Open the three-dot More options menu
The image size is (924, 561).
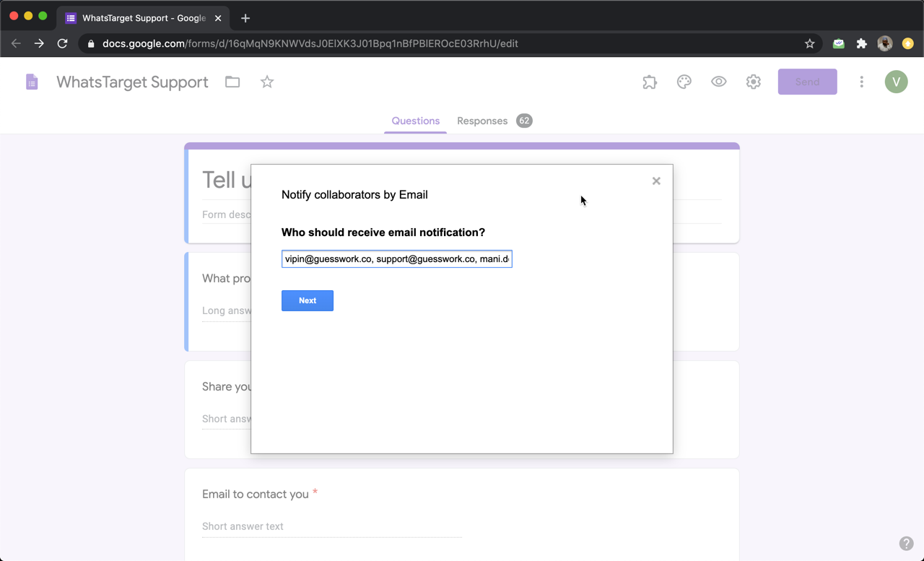861,82
